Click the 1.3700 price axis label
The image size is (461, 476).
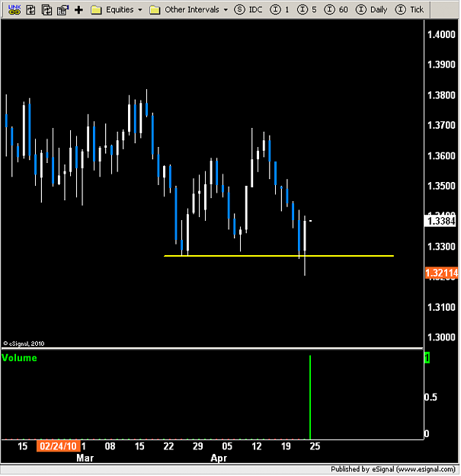tap(441, 125)
